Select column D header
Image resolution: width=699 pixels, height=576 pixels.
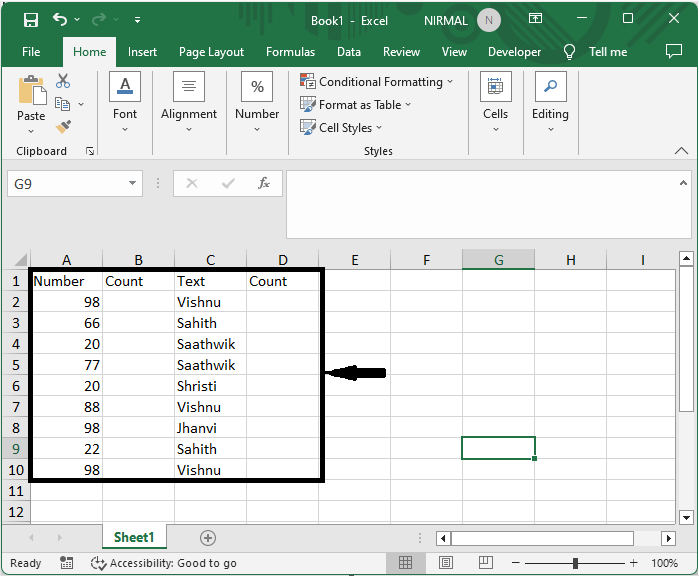pyautogui.click(x=283, y=259)
